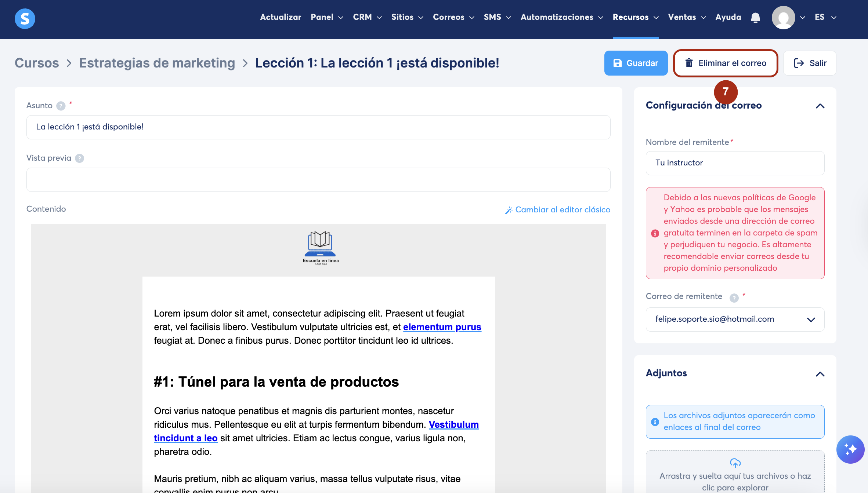Open the AI assistant sparkle button

pyautogui.click(x=850, y=449)
